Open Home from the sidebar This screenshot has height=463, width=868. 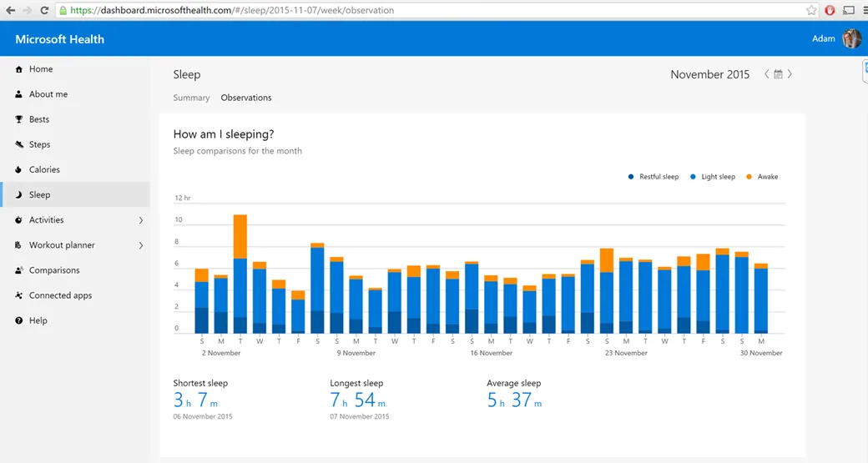75,69
